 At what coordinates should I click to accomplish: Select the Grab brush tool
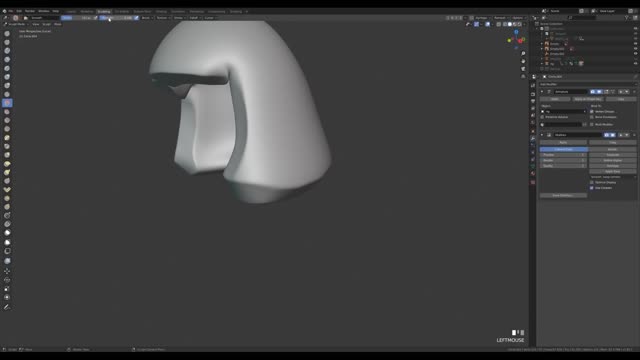point(7,155)
